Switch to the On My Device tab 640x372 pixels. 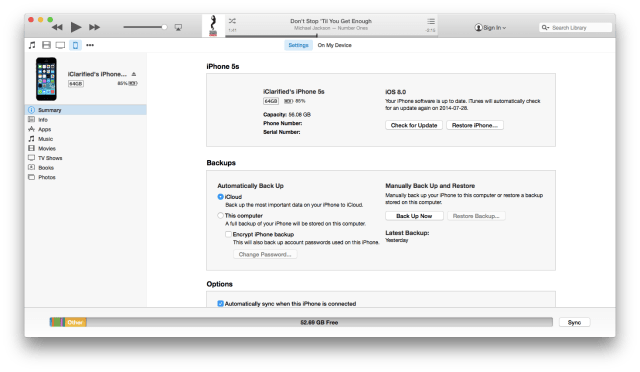pos(334,45)
